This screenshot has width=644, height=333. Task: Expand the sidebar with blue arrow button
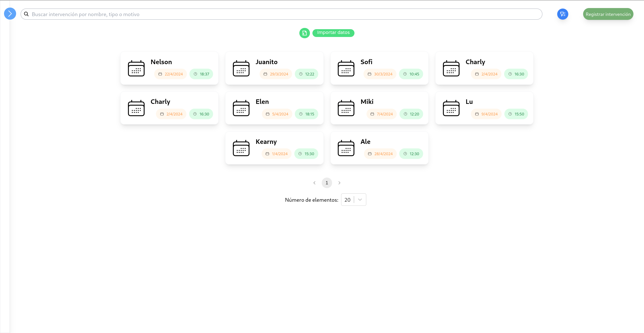10,14
